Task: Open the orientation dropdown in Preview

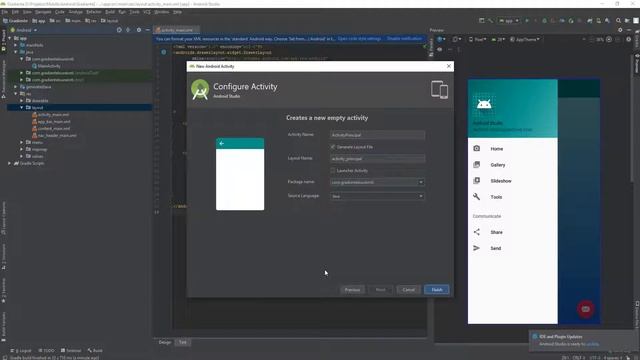Action: click(456, 40)
